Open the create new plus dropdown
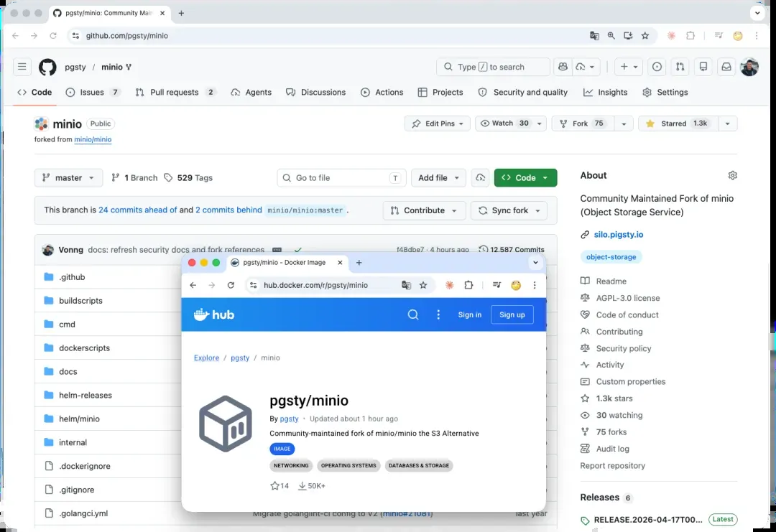This screenshot has width=776, height=532. [x=629, y=67]
